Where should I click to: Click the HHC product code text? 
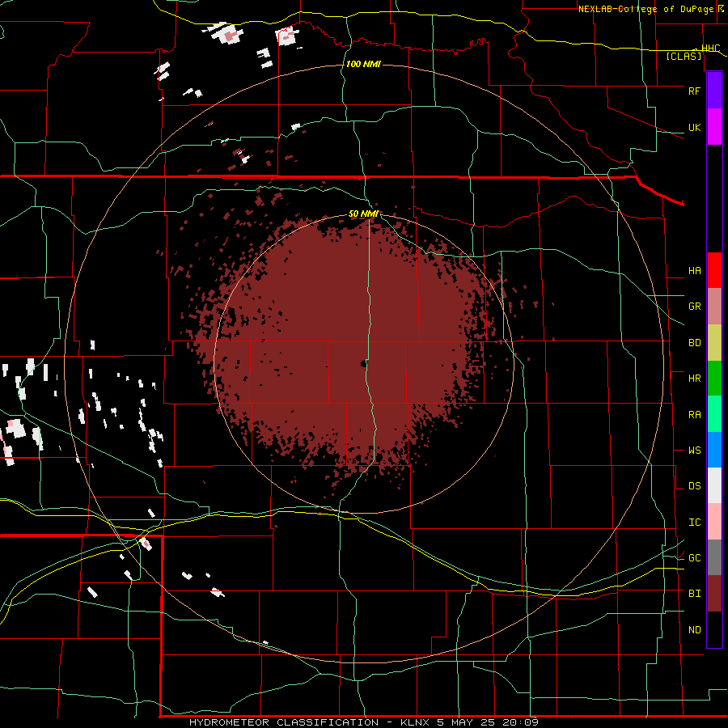pyautogui.click(x=710, y=49)
